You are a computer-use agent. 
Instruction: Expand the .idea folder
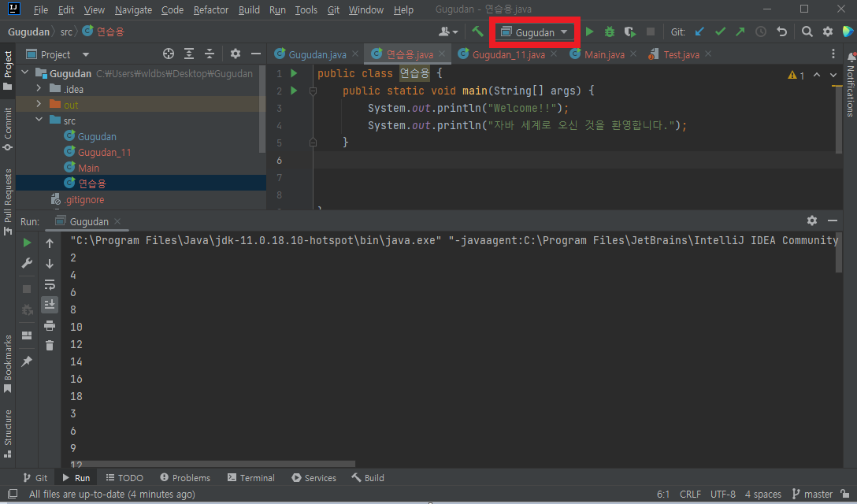pyautogui.click(x=39, y=88)
